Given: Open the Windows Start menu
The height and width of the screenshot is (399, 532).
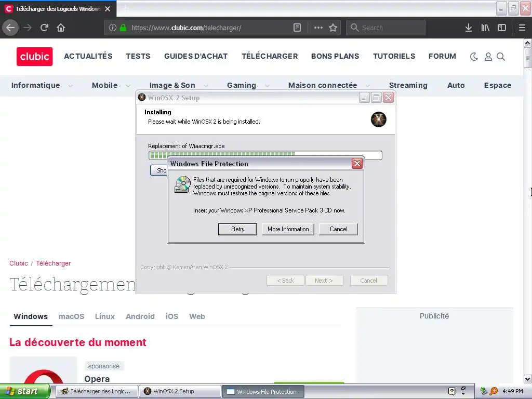Looking at the screenshot, I should click(x=25, y=391).
